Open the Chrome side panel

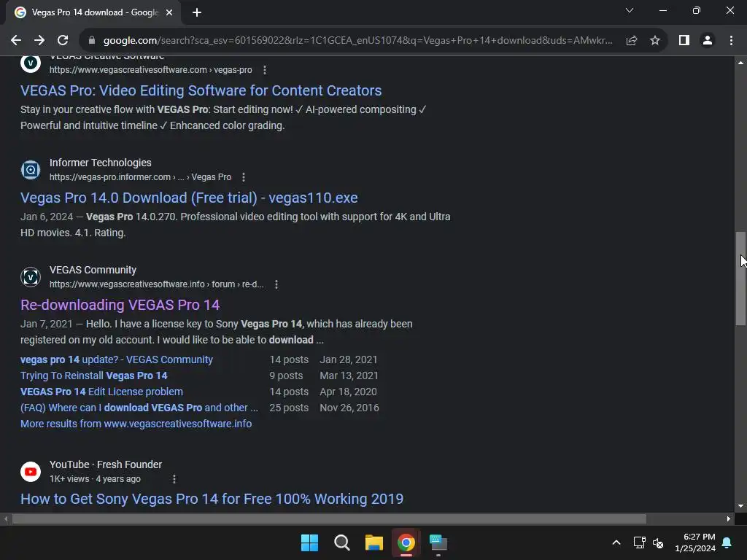(684, 41)
